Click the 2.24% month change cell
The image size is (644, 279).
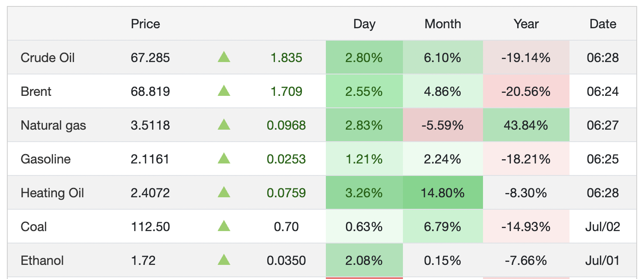click(443, 159)
